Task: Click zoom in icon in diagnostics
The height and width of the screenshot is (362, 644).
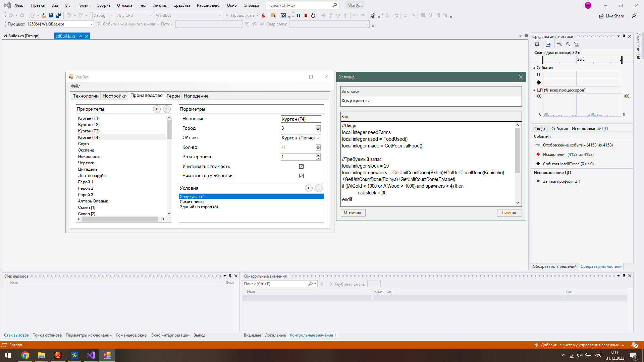Action: (x=559, y=44)
